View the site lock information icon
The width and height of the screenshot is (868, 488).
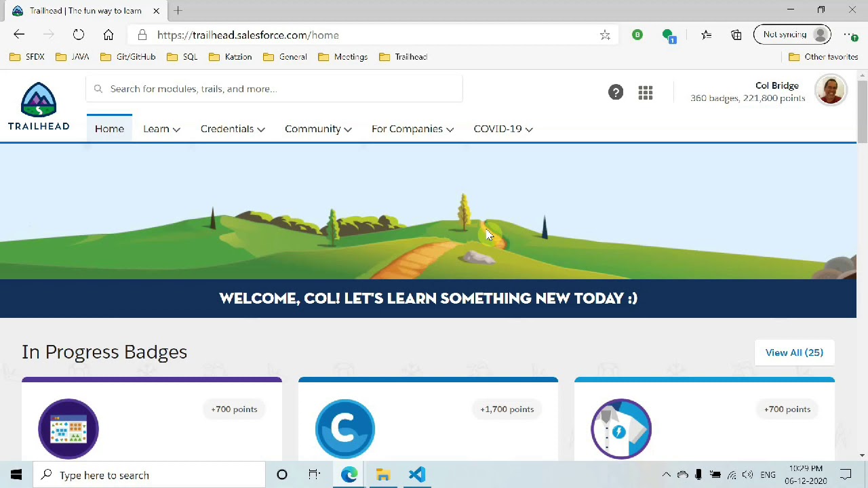coord(141,35)
